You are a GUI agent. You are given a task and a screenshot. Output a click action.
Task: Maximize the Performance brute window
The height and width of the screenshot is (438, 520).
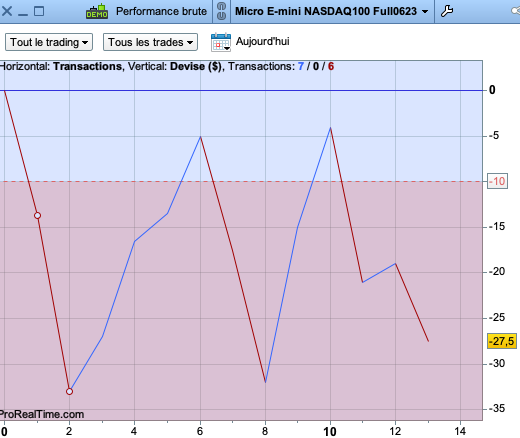tap(39, 11)
